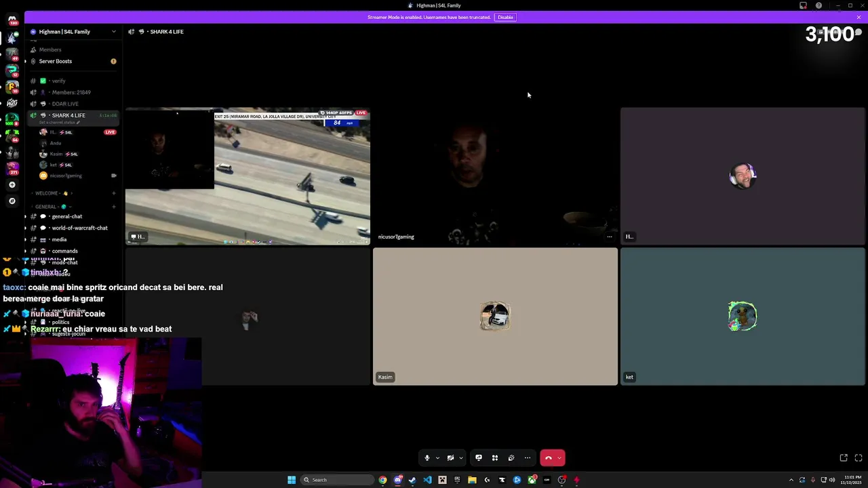Disable Streamer Mode in the banner
This screenshot has height=488, width=868.
coord(505,17)
